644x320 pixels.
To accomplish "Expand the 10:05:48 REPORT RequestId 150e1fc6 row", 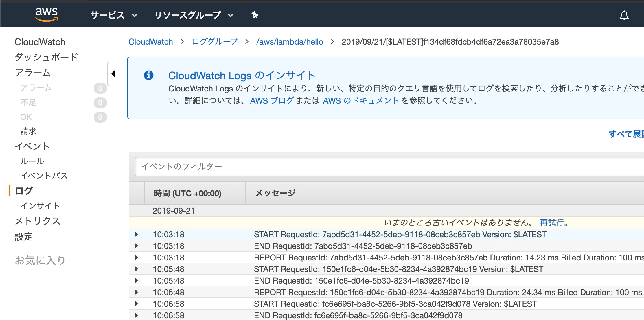I will click(136, 292).
